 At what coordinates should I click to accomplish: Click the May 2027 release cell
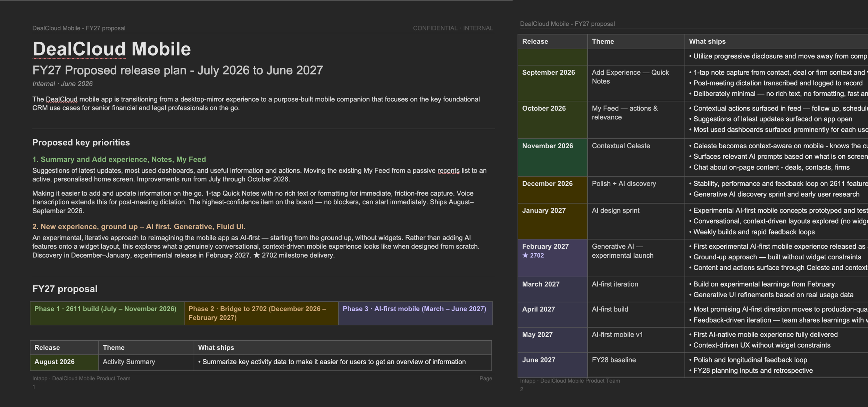point(552,340)
